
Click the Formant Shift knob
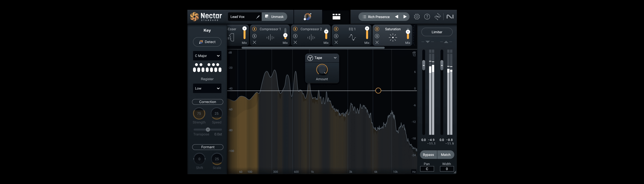(x=199, y=159)
